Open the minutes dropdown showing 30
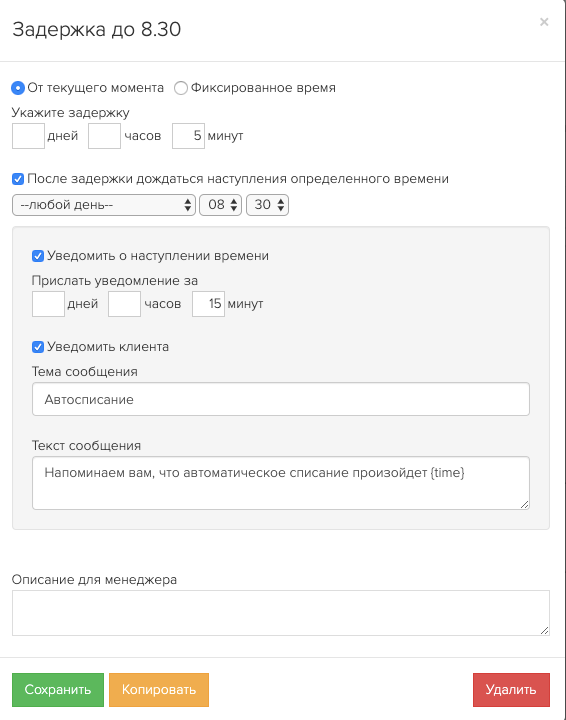 coord(268,205)
